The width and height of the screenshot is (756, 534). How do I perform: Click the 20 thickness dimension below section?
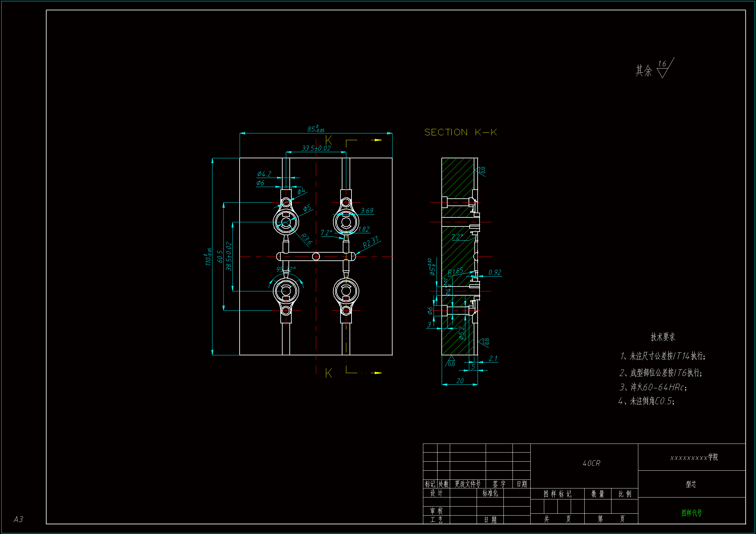point(460,381)
